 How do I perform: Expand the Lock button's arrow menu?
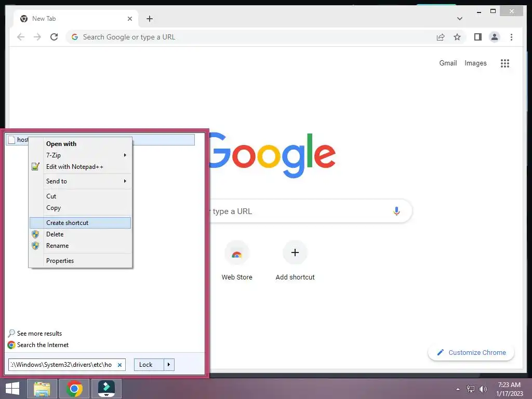point(169,364)
